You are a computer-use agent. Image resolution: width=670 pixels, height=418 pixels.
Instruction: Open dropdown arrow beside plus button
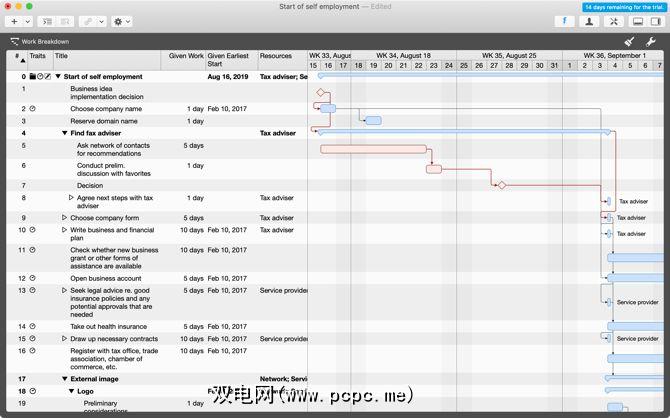click(x=27, y=21)
